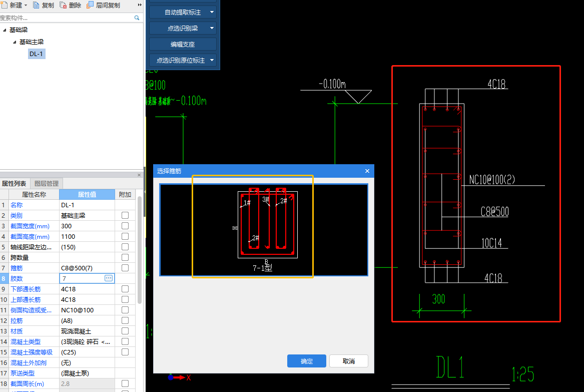Toggle the 附加 checkbox for 侧面构造或受扭筋
This screenshot has width=584, height=392.
point(125,310)
